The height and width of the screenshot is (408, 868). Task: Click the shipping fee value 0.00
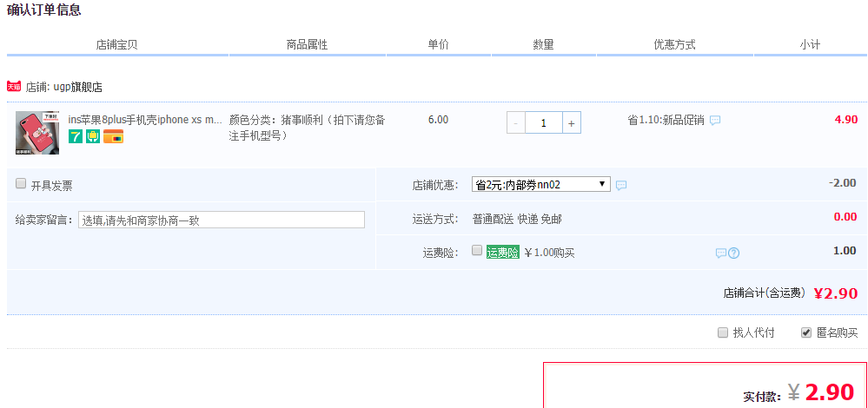click(x=845, y=217)
